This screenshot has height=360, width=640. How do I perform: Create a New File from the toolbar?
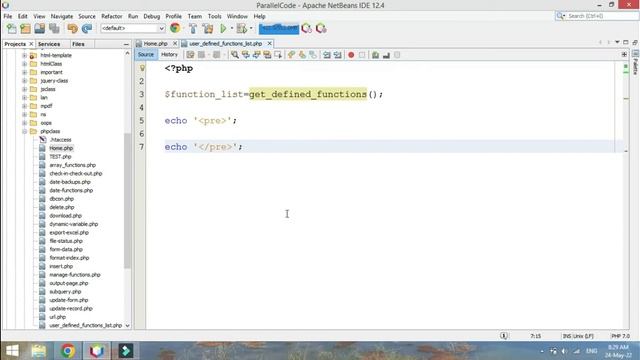tap(11, 28)
